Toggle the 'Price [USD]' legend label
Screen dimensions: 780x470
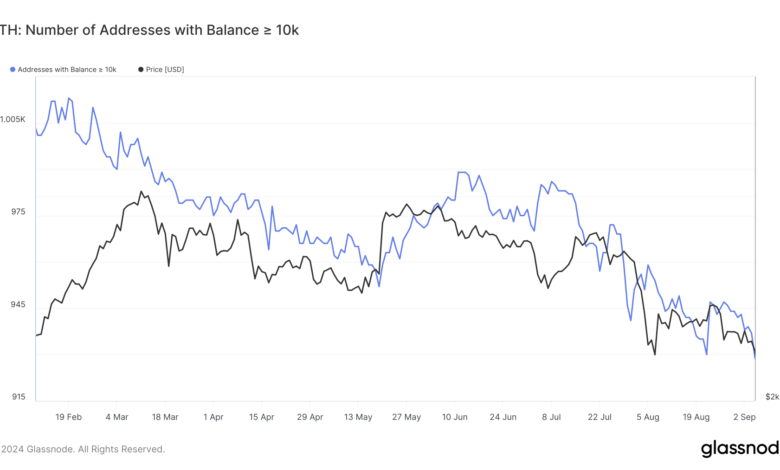(x=164, y=69)
